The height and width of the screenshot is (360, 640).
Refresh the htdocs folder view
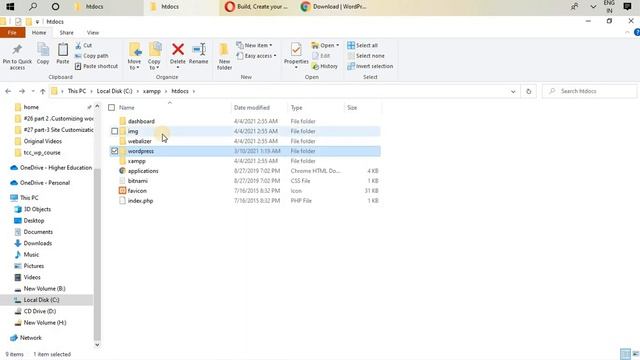click(529, 91)
